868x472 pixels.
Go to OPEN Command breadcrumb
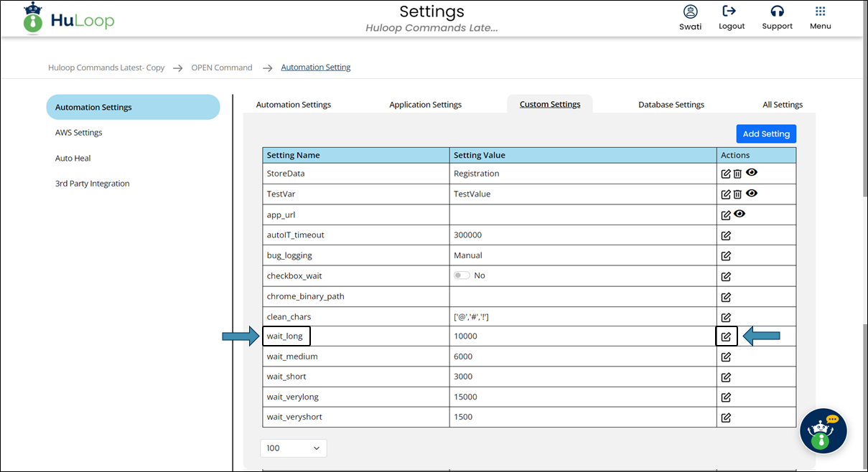click(x=222, y=67)
